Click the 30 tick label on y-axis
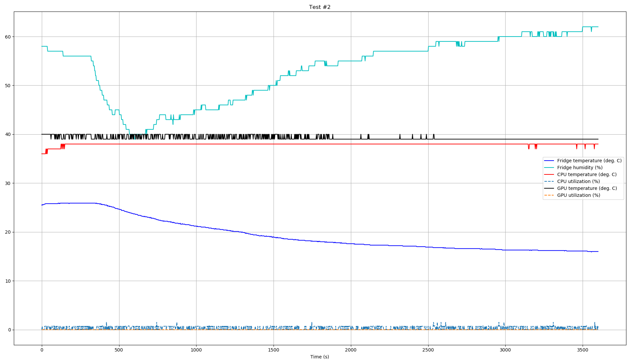The image size is (632, 364). pos(8,183)
